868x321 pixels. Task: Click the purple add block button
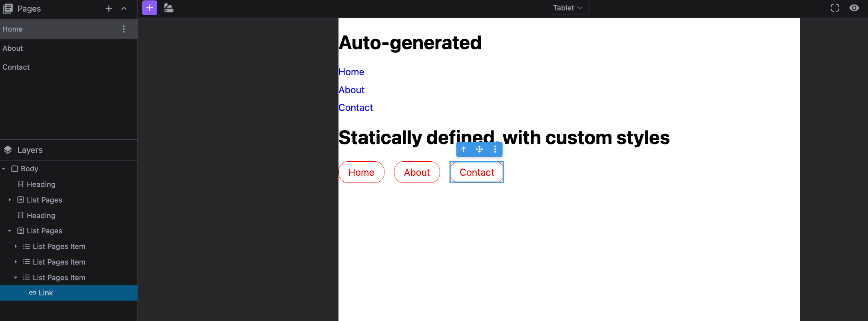(x=149, y=8)
